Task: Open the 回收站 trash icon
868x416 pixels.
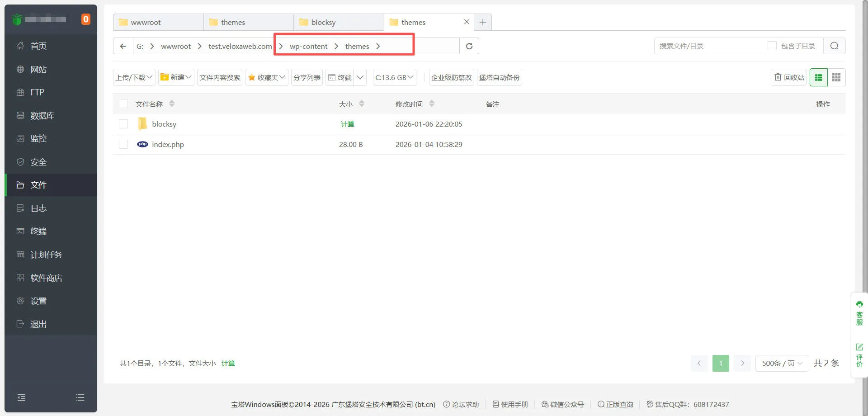Action: 788,77
